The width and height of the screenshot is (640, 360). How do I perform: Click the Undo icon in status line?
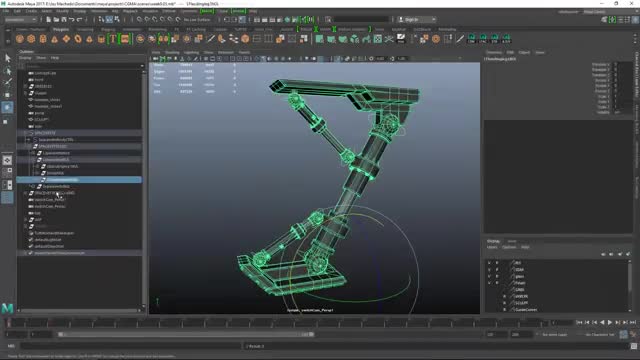[71, 19]
